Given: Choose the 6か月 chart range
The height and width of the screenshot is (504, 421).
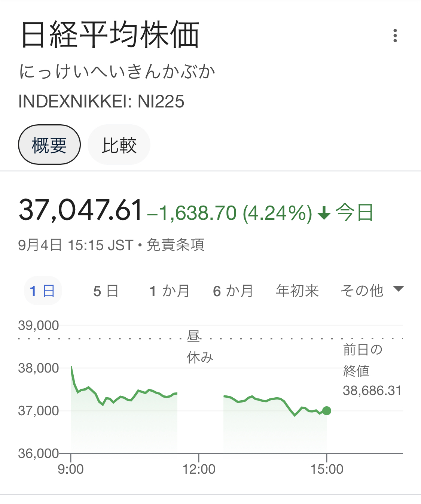Looking at the screenshot, I should 233,291.
